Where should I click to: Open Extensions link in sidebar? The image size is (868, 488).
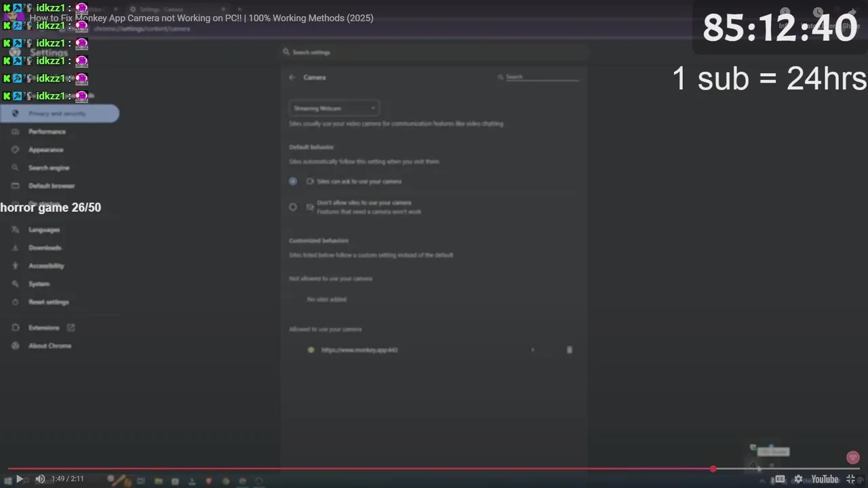(44, 328)
